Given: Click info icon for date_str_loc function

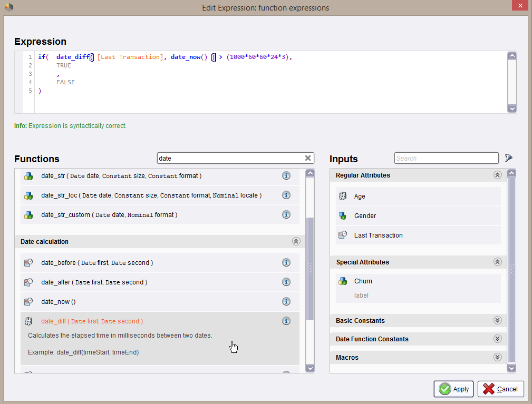Looking at the screenshot, I should pyautogui.click(x=286, y=195).
